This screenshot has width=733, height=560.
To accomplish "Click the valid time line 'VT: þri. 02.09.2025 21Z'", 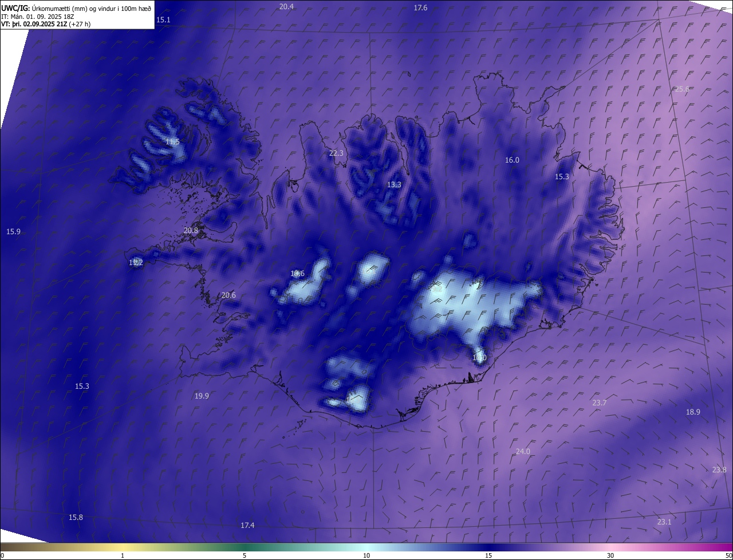I will tap(34, 24).
